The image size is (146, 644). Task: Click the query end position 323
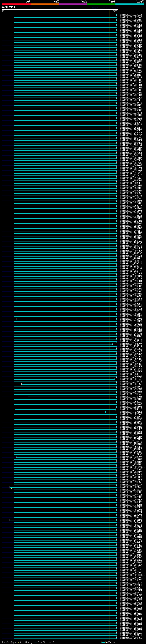(115, 11)
